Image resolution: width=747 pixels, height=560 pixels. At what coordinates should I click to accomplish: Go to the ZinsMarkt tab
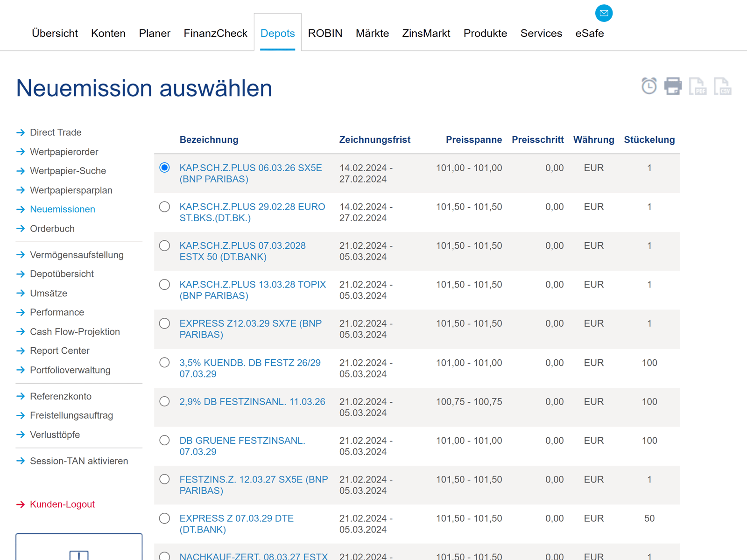click(x=426, y=33)
